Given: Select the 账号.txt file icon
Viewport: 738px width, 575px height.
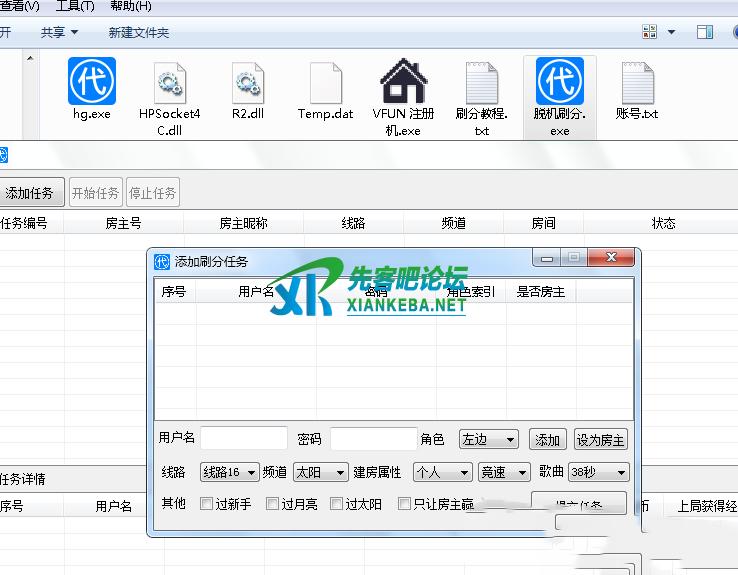Looking at the screenshot, I should point(637,84).
